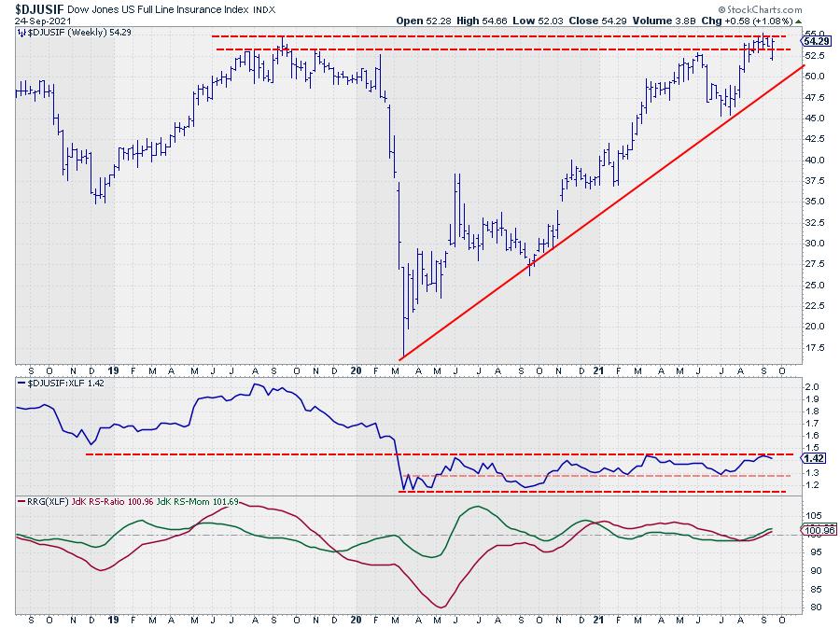Viewport: 840px width, 628px height.
Task: Click the maroon line marker beside RRG(XLF)
Action: click(21, 502)
